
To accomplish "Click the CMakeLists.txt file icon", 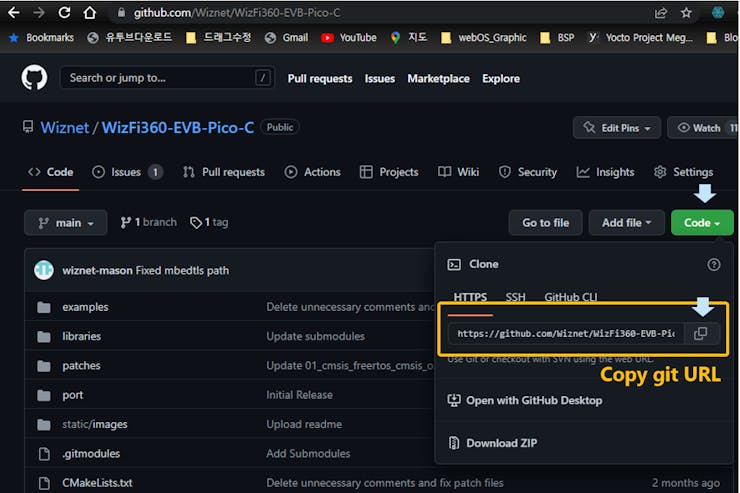I will [44, 483].
